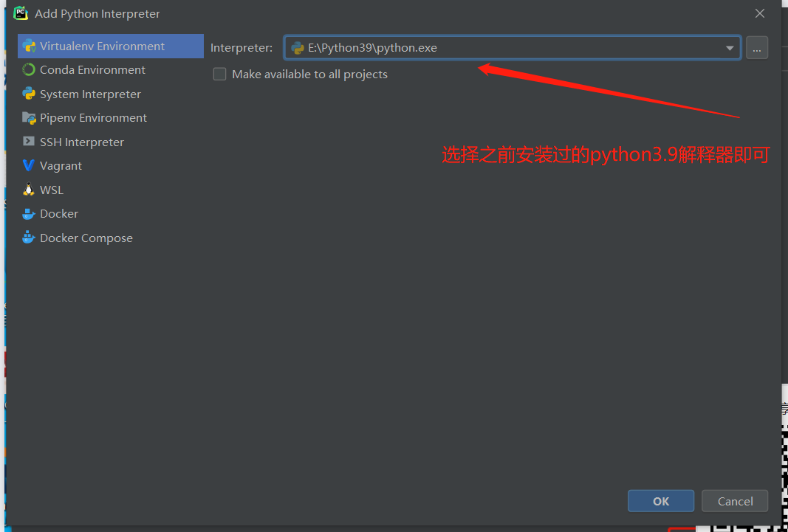Click the Vagrant V icon
This screenshot has height=532, width=788.
tap(29, 165)
